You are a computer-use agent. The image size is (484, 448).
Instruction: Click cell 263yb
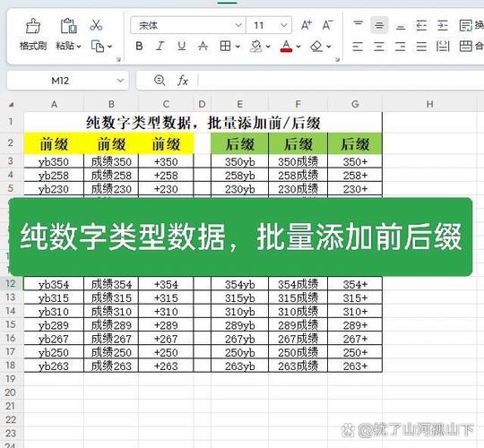coord(239,366)
